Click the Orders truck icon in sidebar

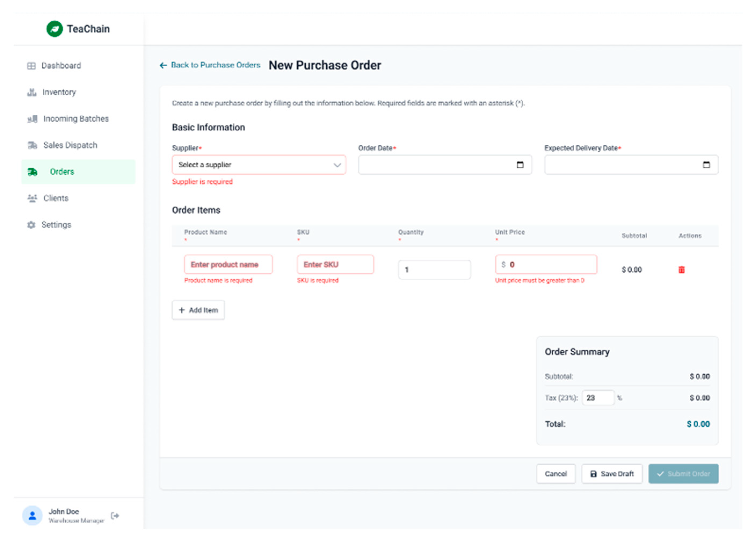click(32, 172)
